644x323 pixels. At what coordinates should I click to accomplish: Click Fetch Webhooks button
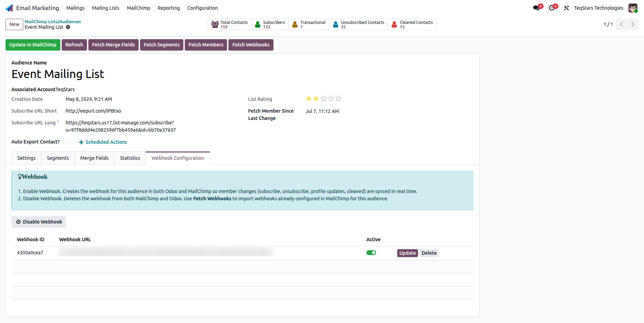pos(251,45)
